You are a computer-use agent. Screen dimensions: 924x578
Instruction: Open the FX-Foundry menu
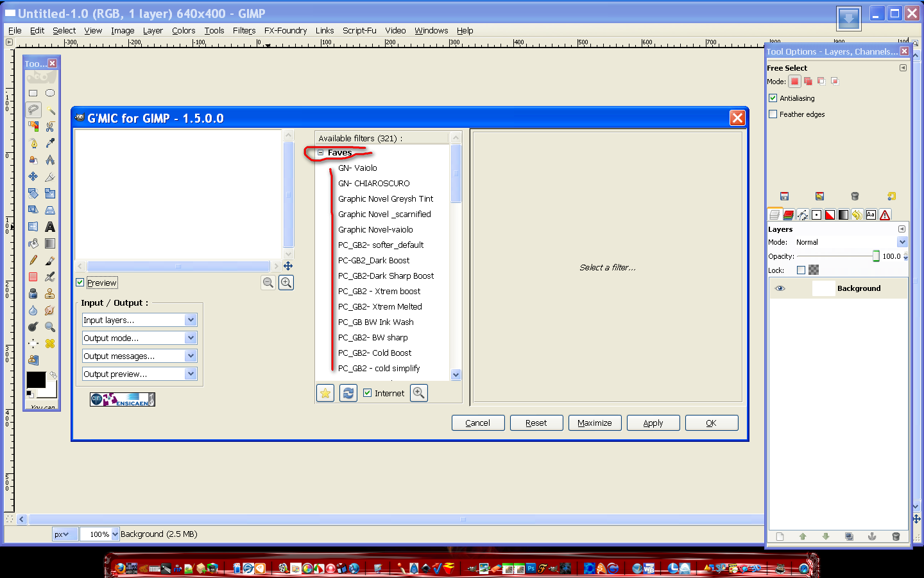tap(286, 30)
